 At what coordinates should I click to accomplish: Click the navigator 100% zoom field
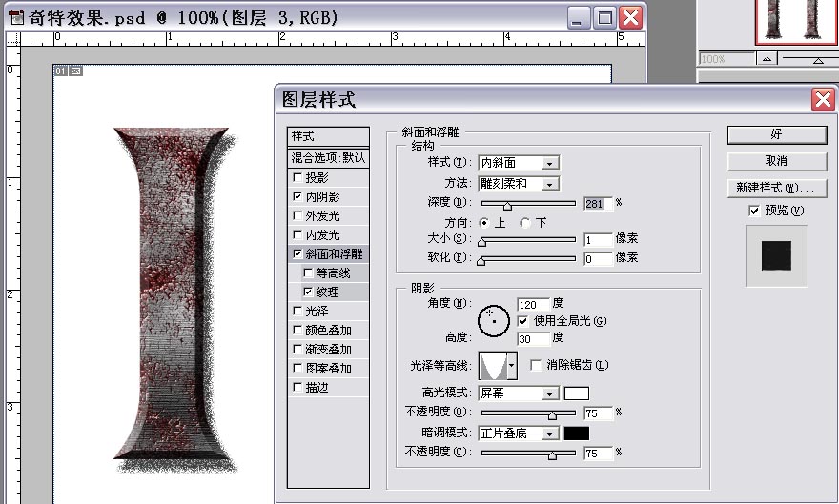726,59
